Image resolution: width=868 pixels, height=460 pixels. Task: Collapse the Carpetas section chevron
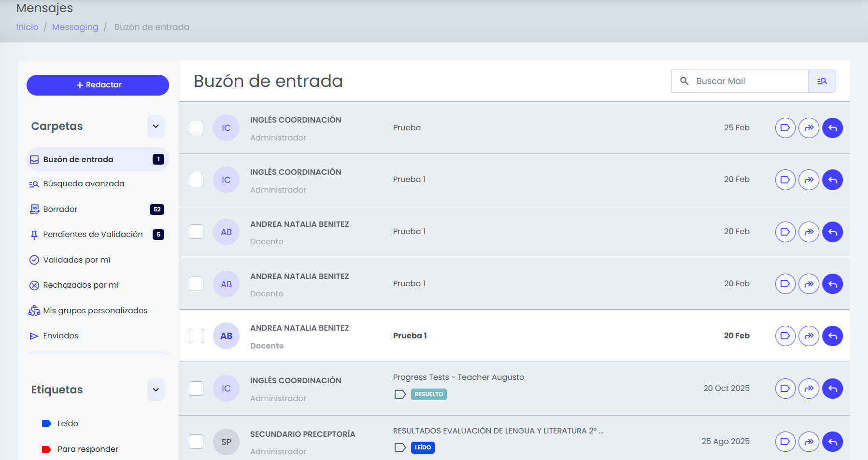[156, 126]
